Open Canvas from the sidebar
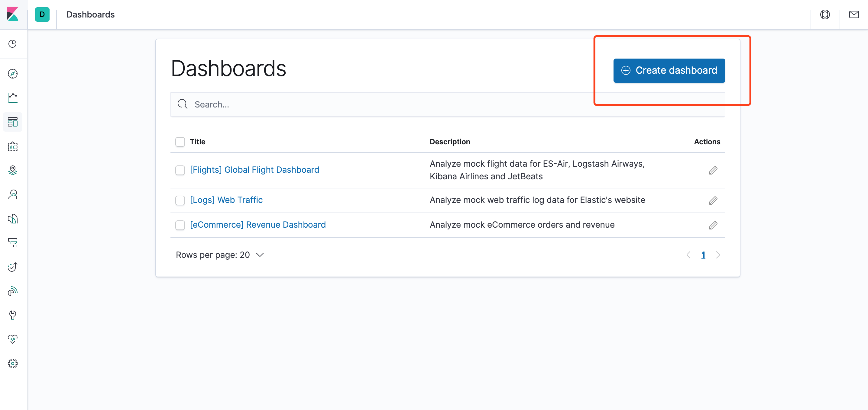This screenshot has height=410, width=868. tap(12, 146)
